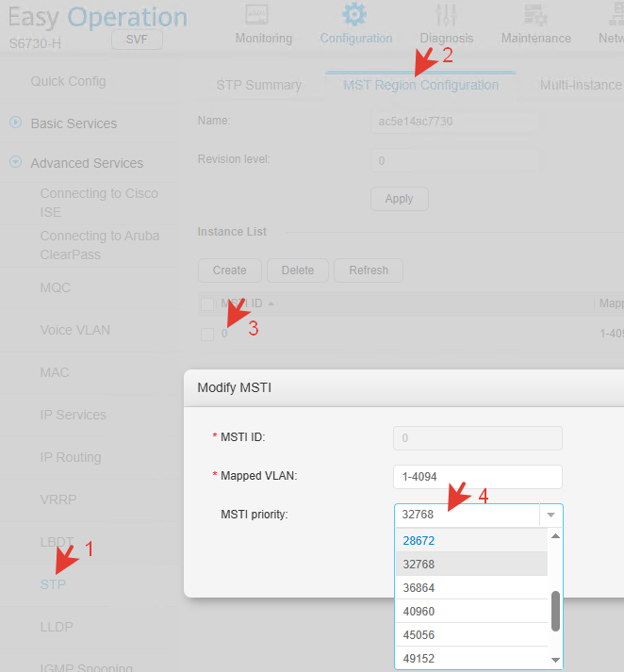Expand the Basic Services arrow icon
Viewport: 624px width, 672px height.
(x=15, y=123)
